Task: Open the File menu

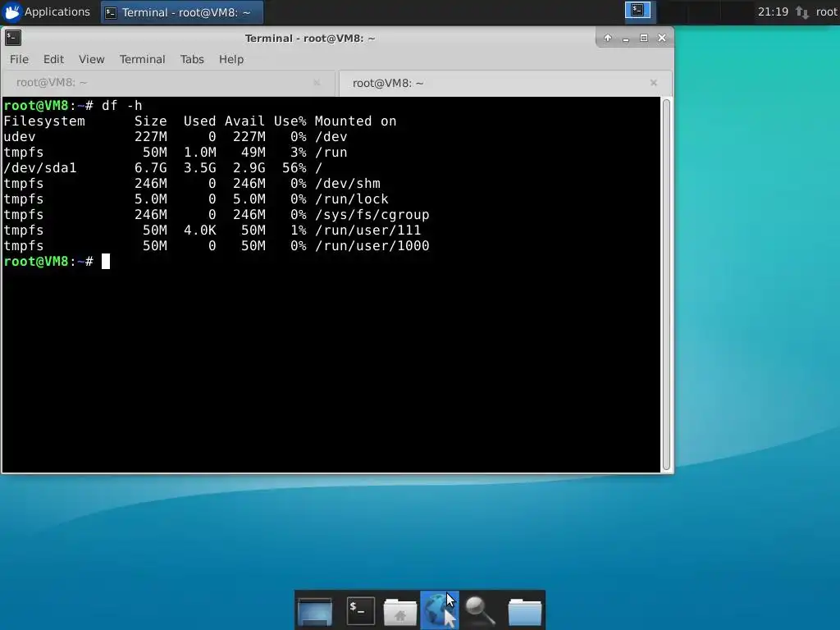Action: [x=20, y=59]
